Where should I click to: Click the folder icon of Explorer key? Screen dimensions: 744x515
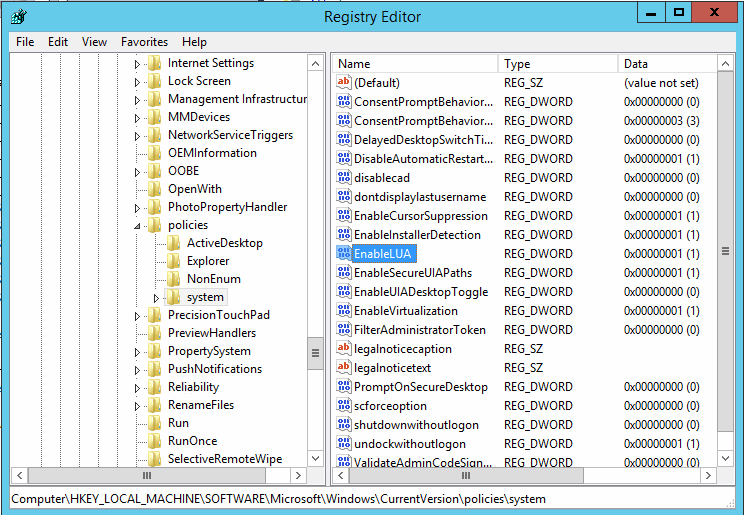(174, 261)
